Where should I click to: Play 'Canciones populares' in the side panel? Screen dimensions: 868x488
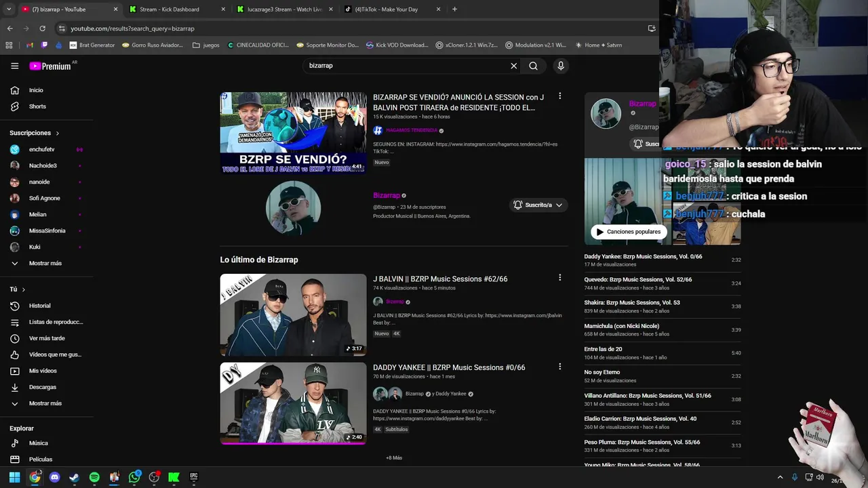(629, 232)
